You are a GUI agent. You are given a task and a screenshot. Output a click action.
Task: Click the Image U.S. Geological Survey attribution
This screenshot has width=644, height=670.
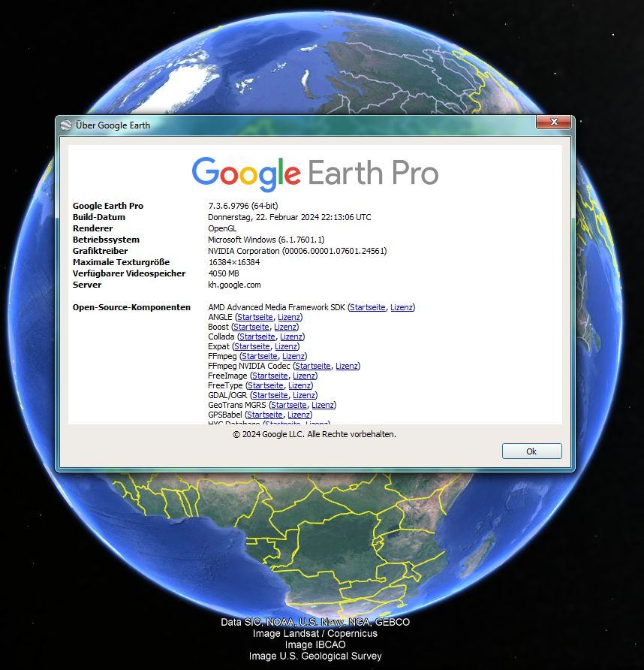pos(315,656)
